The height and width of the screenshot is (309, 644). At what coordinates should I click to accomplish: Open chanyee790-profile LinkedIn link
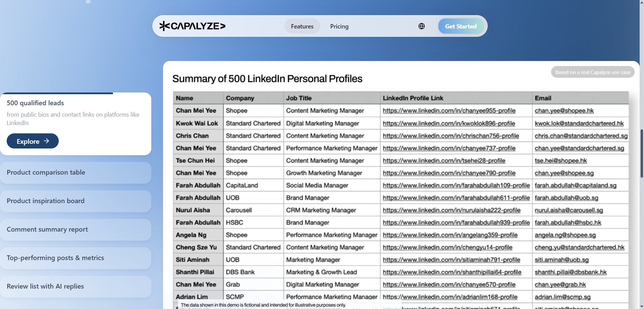[449, 173]
